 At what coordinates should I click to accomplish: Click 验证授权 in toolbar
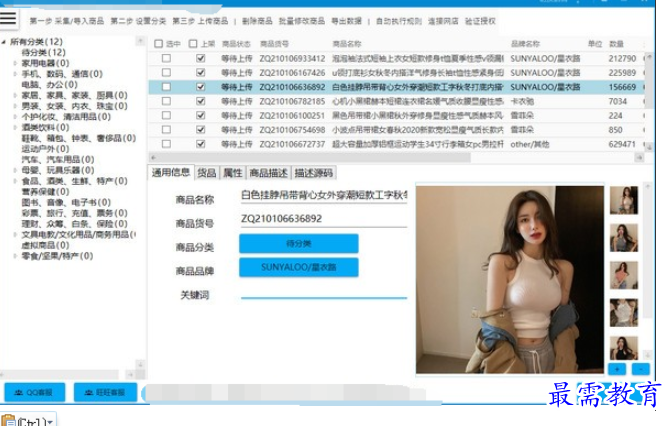click(x=480, y=21)
